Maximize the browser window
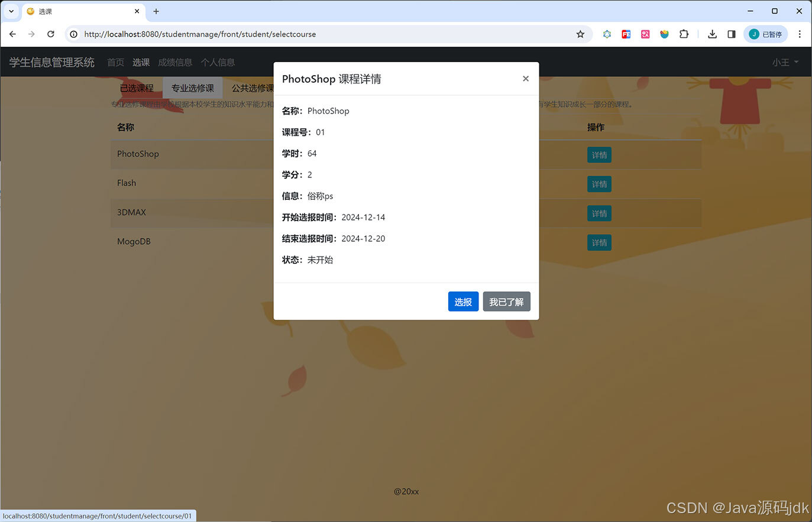Image resolution: width=812 pixels, height=522 pixels. point(774,11)
